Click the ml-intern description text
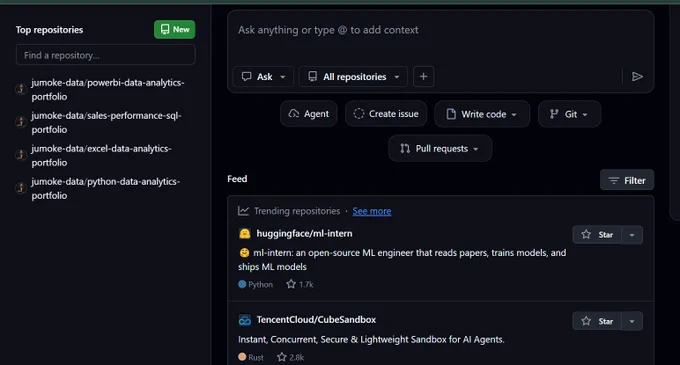Screen dimensions: 680x365 (402, 260)
